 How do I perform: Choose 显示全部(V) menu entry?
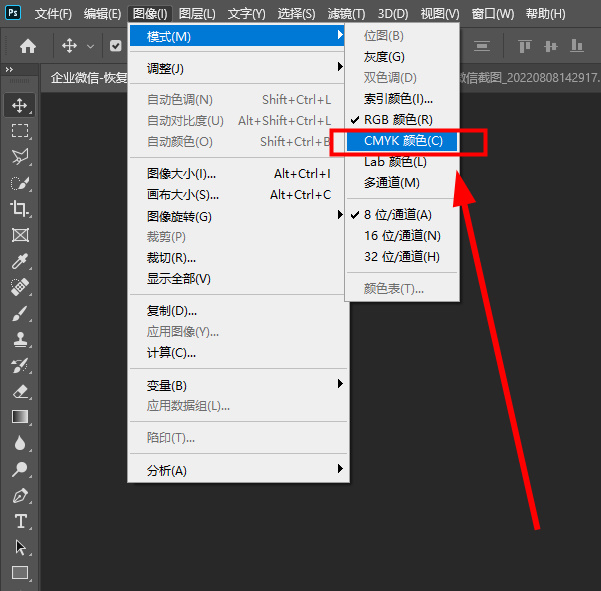click(x=237, y=279)
